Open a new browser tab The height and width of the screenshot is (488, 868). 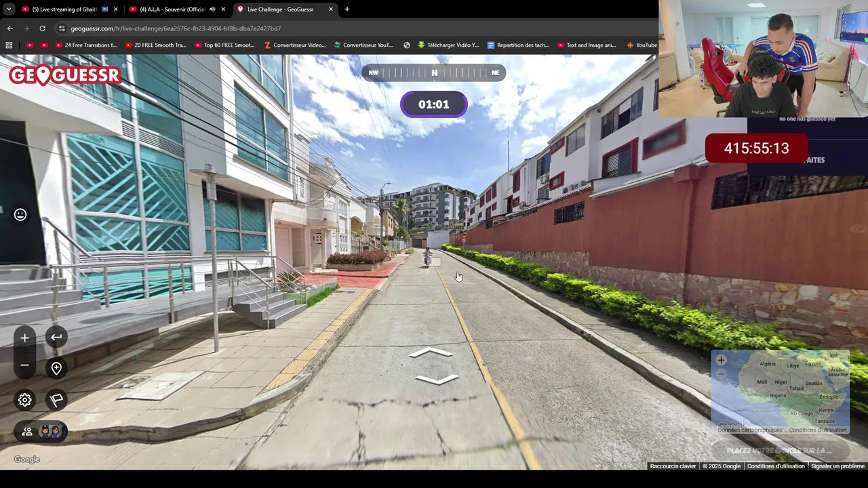tap(347, 9)
